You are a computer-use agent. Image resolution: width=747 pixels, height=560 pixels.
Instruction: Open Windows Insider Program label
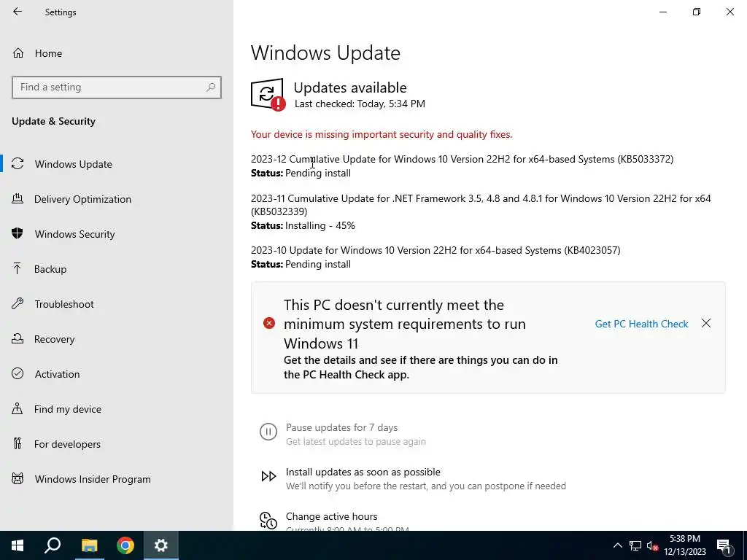tap(93, 479)
